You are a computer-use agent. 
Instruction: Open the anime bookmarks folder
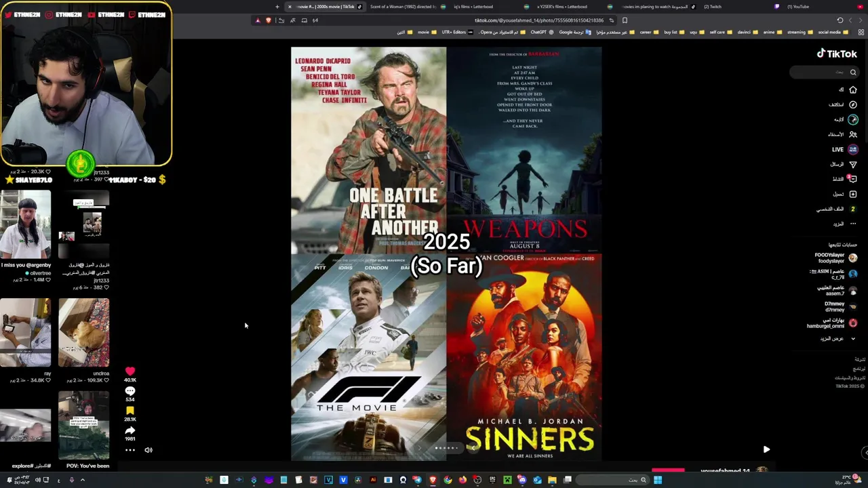pyautogui.click(x=772, y=32)
